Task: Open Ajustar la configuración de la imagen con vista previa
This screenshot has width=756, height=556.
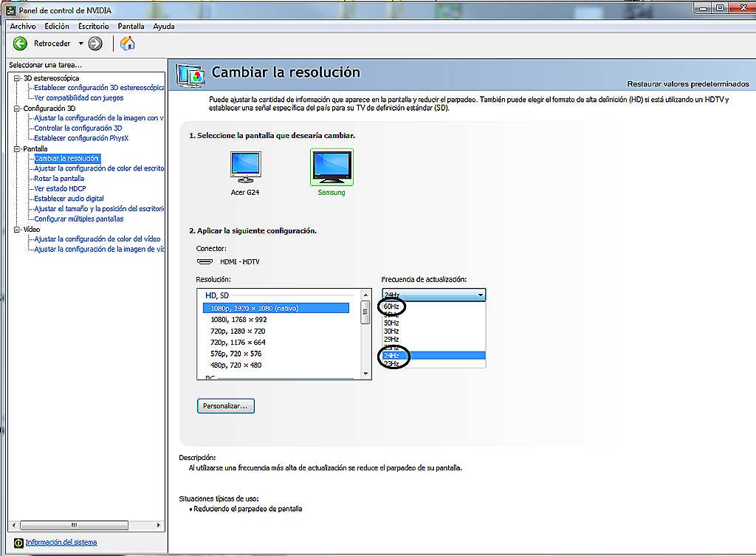Action: coord(99,118)
